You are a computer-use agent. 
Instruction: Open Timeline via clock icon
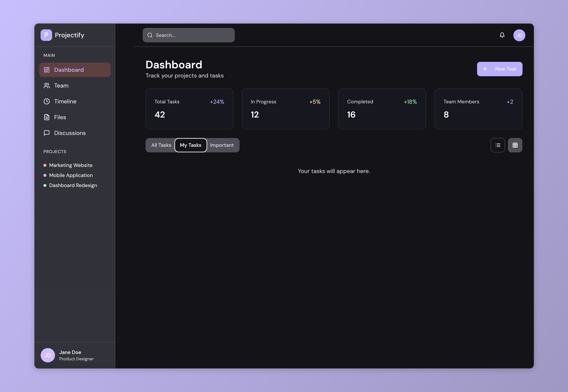tap(47, 101)
